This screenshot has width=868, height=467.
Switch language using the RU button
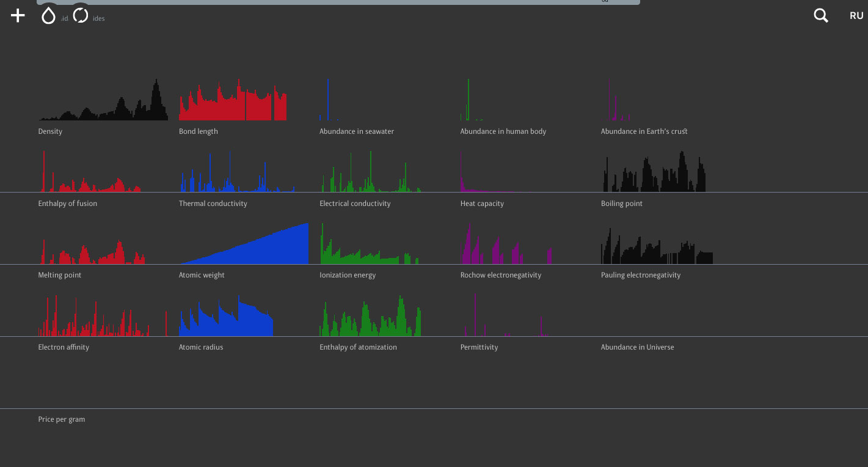point(856,16)
